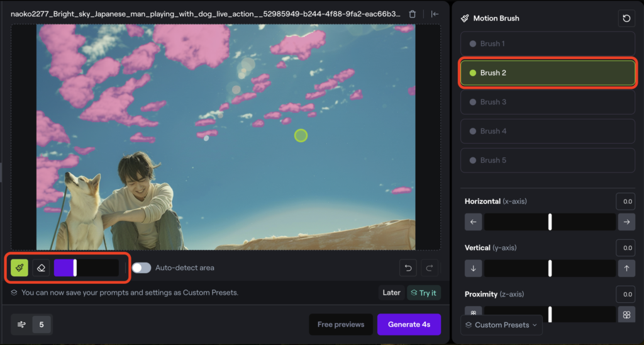Select the eraser tool
Image resolution: width=644 pixels, height=345 pixels.
coord(41,268)
